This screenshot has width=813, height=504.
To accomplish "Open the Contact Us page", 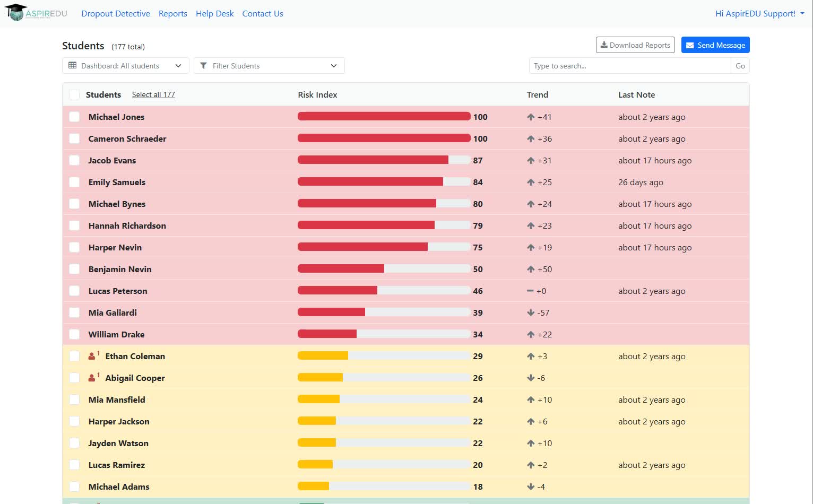I will [263, 13].
